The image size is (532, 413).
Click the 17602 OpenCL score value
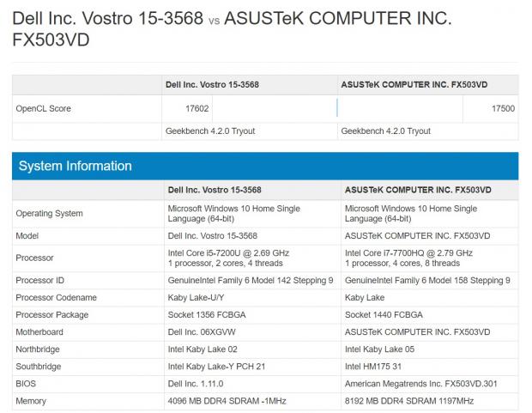coord(186,108)
